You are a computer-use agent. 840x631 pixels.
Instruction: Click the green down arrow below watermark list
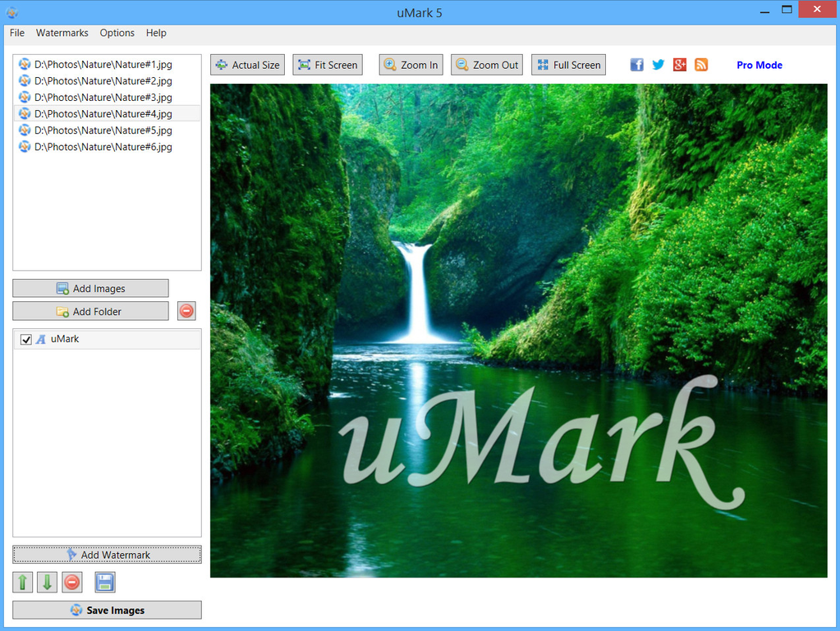47,582
